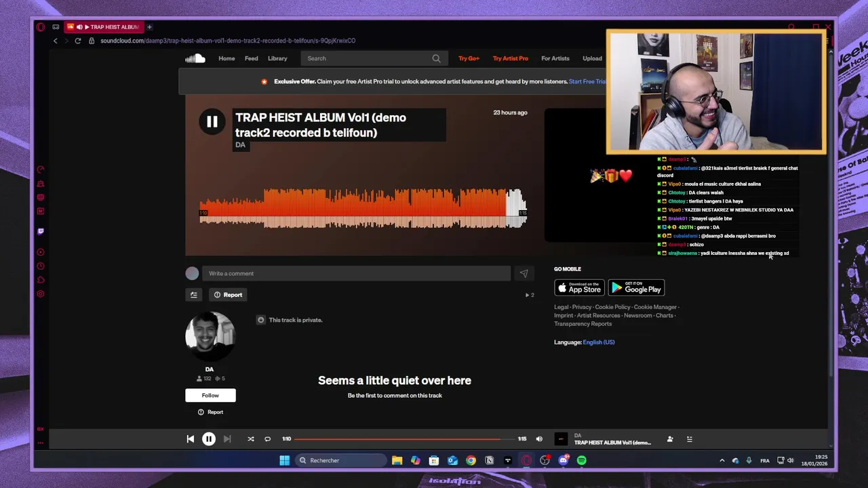Screen dimensions: 868x488
Task: Pause playback in the bottom player bar
Action: tap(209, 439)
